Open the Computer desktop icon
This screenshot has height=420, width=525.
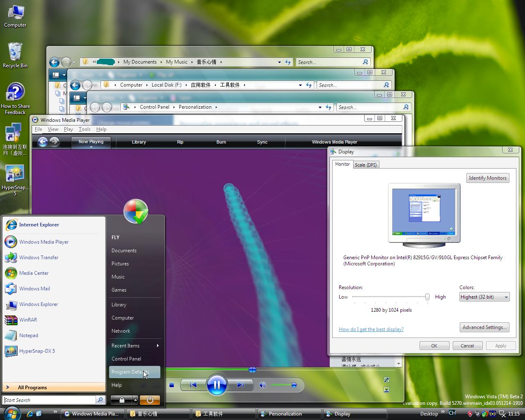(x=15, y=16)
